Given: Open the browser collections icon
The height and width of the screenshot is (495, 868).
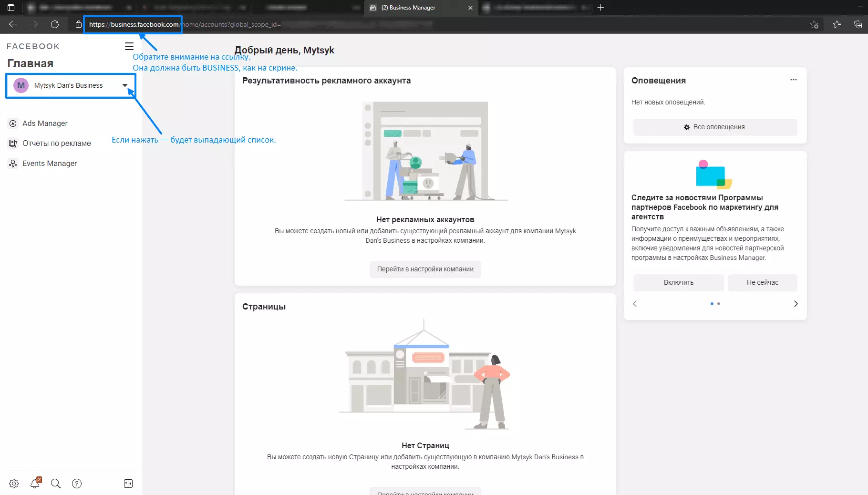Looking at the screenshot, I should click(x=858, y=24).
